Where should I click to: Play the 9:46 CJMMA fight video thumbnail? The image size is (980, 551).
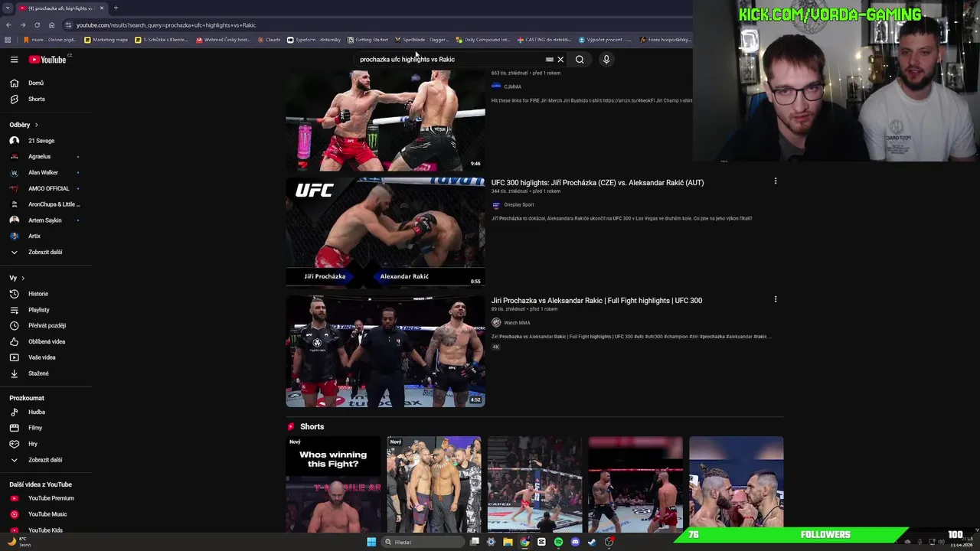click(x=385, y=119)
